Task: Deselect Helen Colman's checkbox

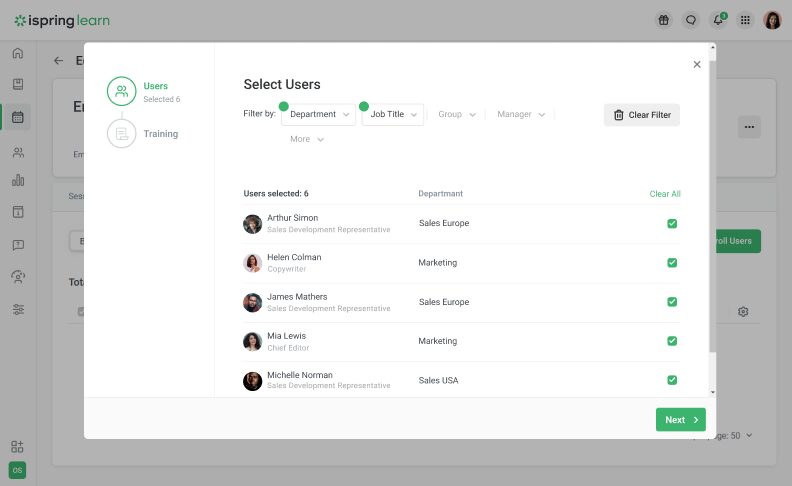Action: coord(672,262)
